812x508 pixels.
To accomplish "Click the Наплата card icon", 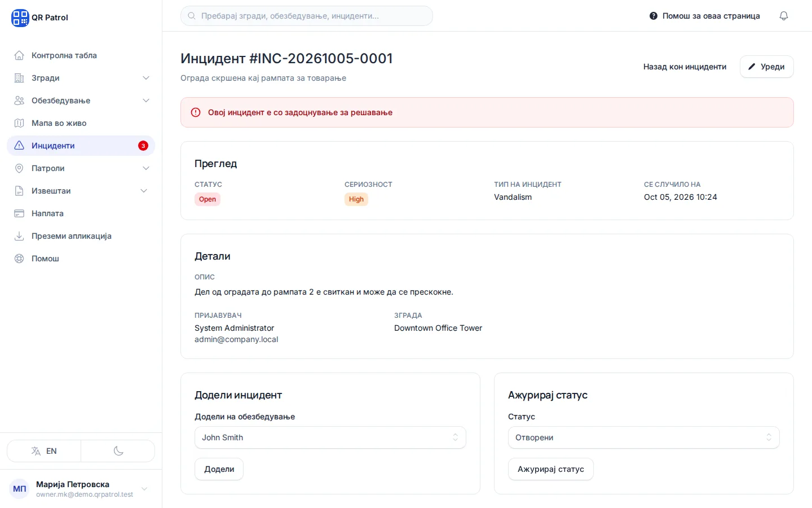I will pos(19,213).
